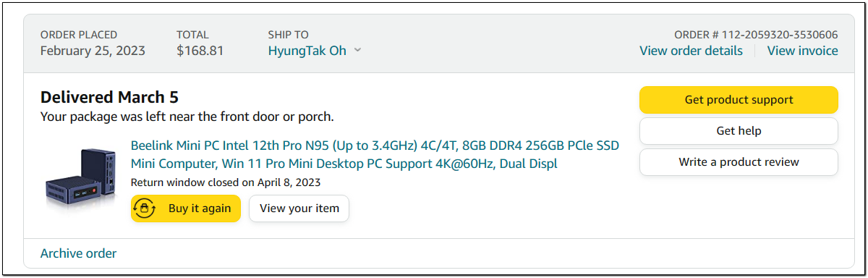
Task: Click the Return window closed notice text
Action: 226,182
